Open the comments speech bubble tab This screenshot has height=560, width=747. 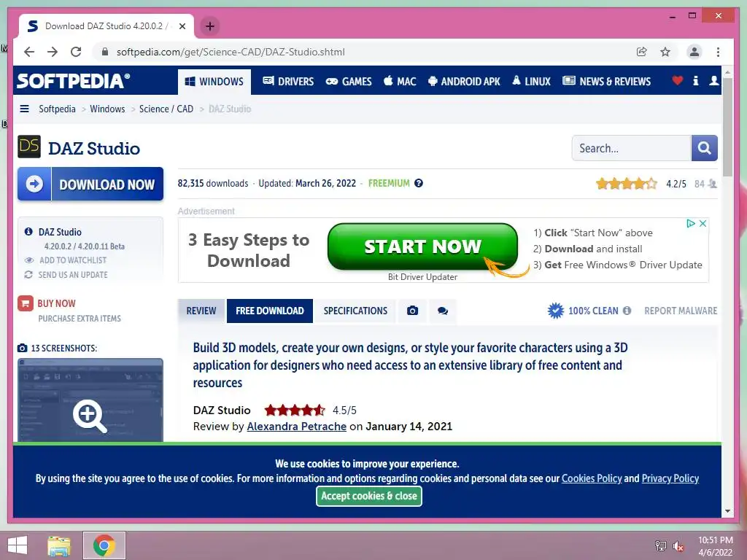point(443,311)
